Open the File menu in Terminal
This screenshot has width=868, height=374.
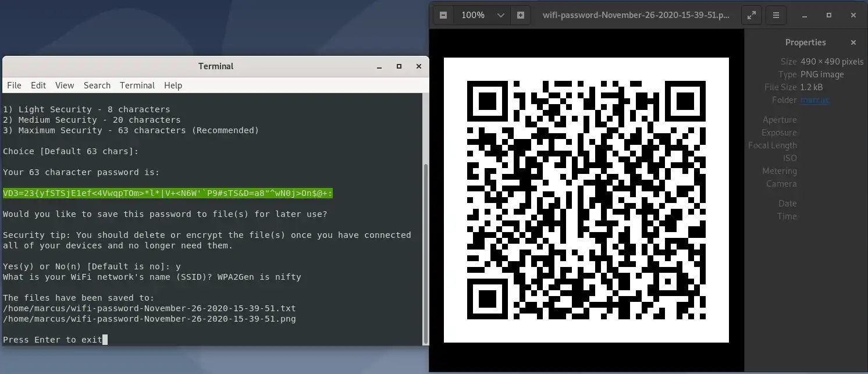pyautogui.click(x=14, y=85)
